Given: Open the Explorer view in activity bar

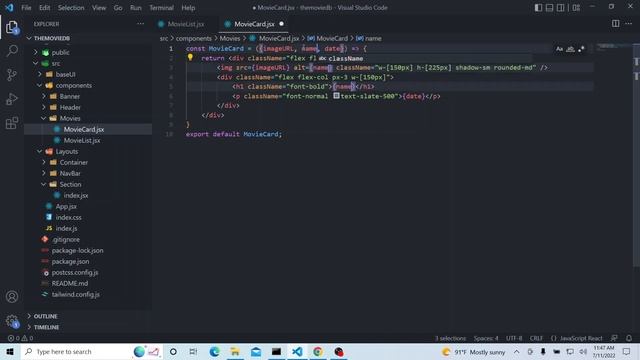Looking at the screenshot, I should pos(12,27).
